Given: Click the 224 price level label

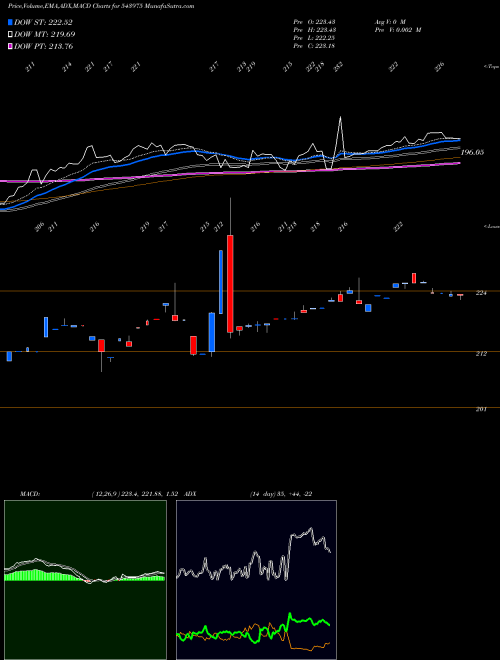Looking at the screenshot, I should (481, 293).
